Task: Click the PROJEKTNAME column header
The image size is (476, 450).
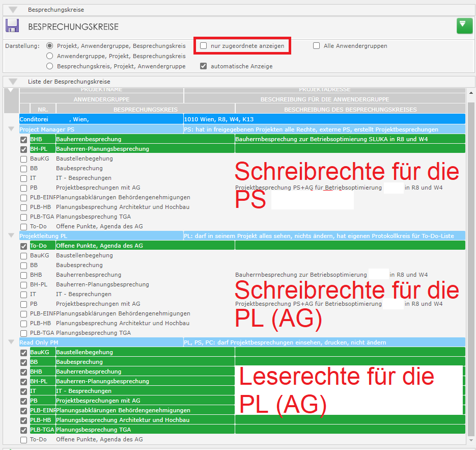Action: tap(101, 90)
